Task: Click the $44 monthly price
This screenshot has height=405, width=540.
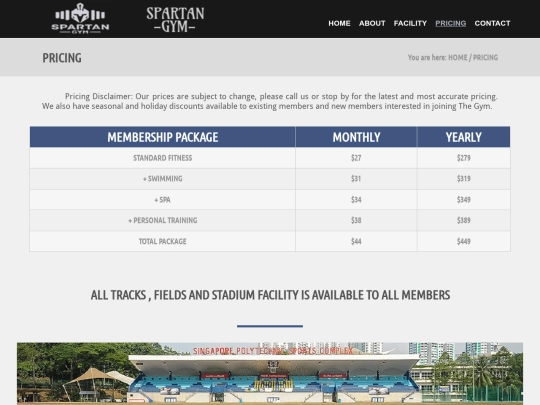Action: (356, 241)
